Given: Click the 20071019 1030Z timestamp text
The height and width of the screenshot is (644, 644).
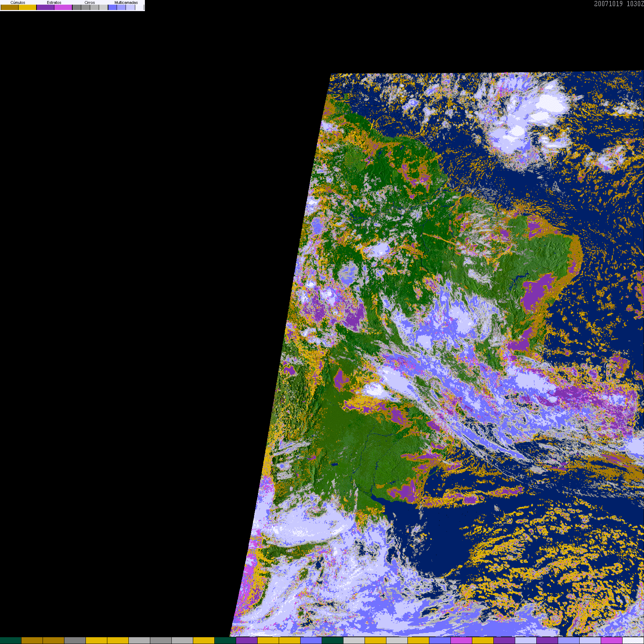Looking at the screenshot, I should 619,4.
